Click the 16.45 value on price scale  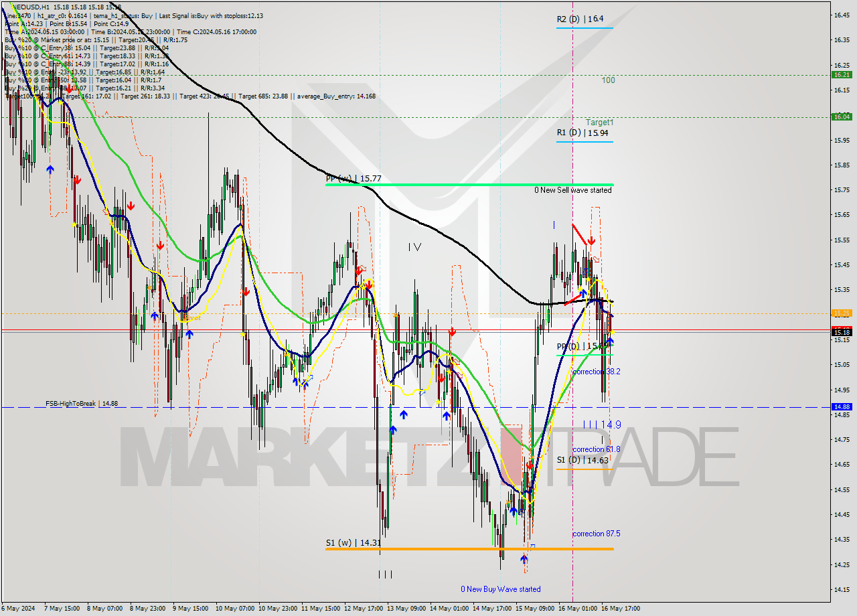(x=841, y=15)
